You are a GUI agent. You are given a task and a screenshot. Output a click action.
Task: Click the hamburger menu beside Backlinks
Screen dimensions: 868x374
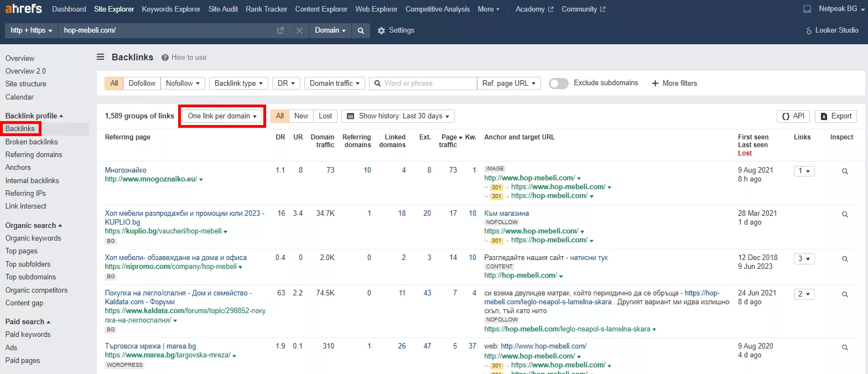101,57
